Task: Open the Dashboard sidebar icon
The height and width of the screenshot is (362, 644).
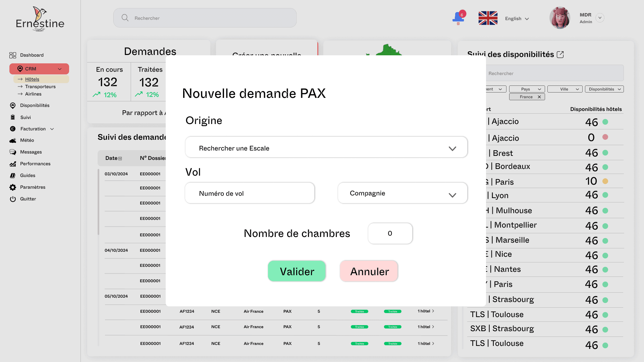Action: (13, 55)
